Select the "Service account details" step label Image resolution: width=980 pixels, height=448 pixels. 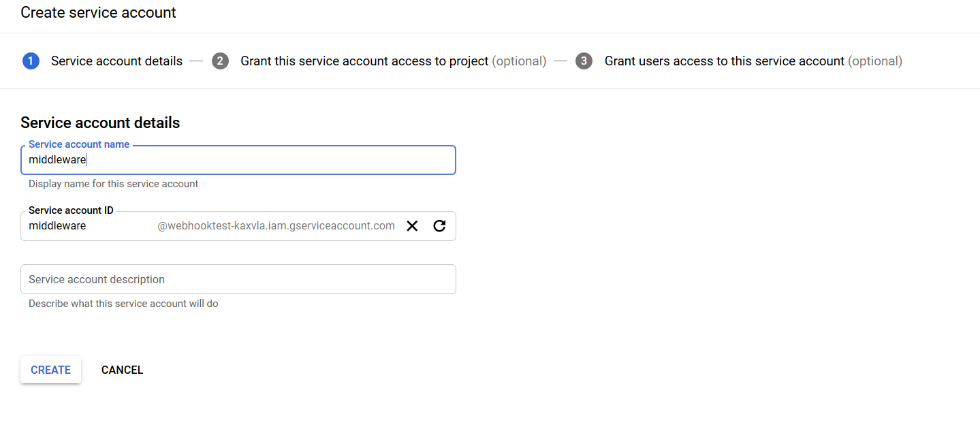(116, 61)
